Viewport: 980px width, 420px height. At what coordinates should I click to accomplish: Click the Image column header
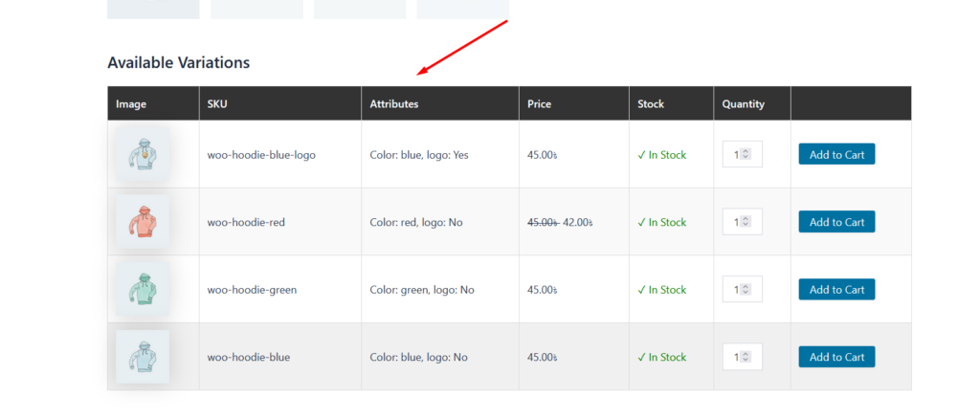click(131, 103)
